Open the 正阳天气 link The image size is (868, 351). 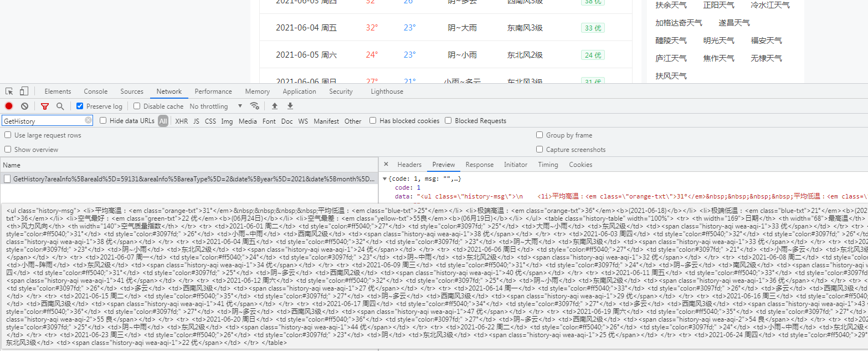click(x=718, y=5)
